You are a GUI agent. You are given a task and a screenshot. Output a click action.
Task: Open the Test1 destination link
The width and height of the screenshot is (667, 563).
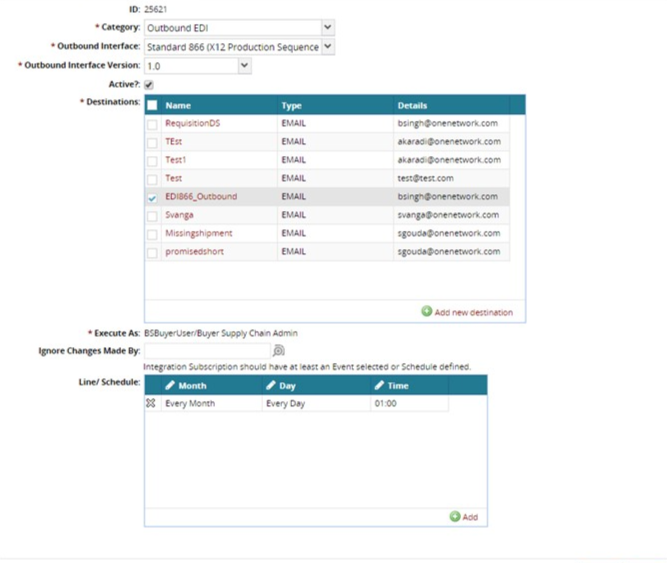(x=175, y=160)
